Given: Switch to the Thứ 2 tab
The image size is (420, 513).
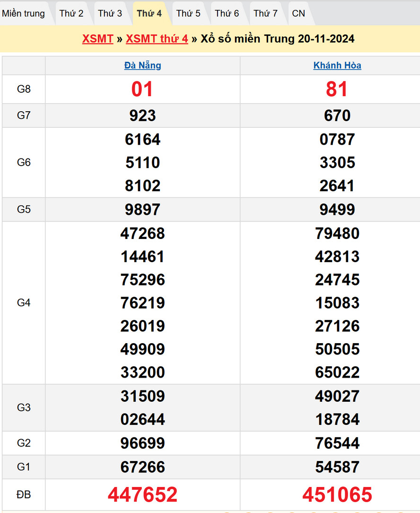Looking at the screenshot, I should 71,13.
